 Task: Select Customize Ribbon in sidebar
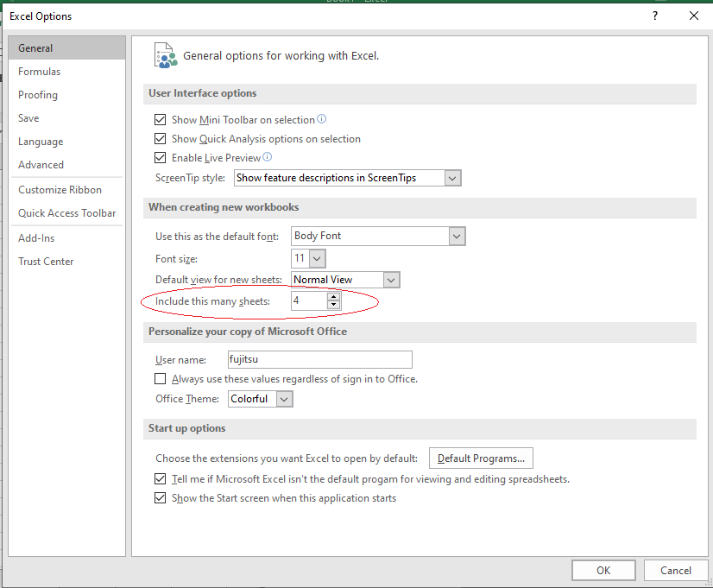60,190
